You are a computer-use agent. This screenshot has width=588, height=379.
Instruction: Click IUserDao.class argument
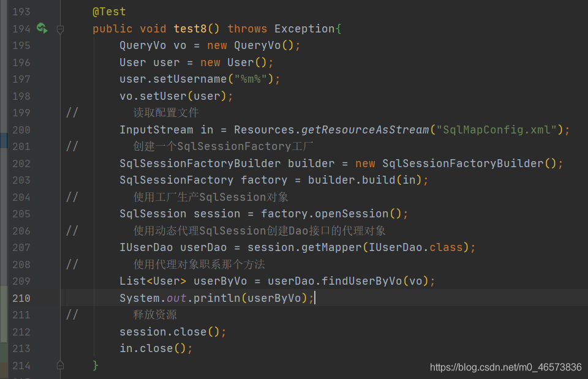[416, 247]
